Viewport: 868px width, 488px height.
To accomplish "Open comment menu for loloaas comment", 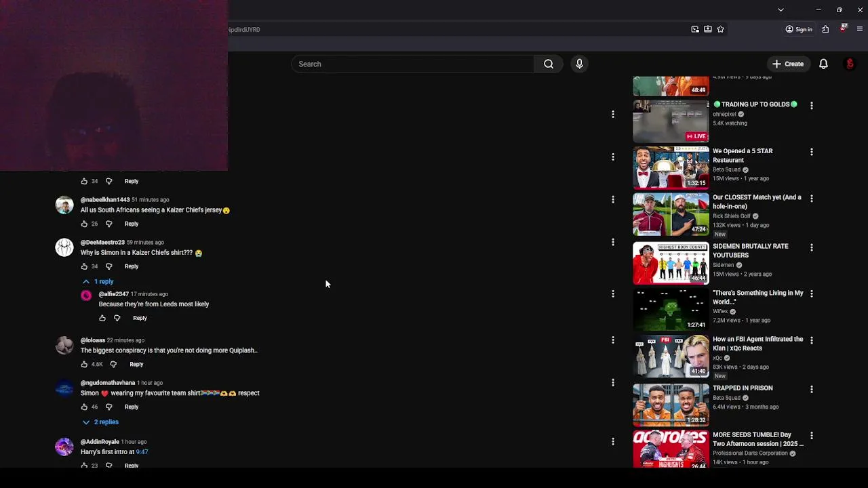I will [x=612, y=340].
